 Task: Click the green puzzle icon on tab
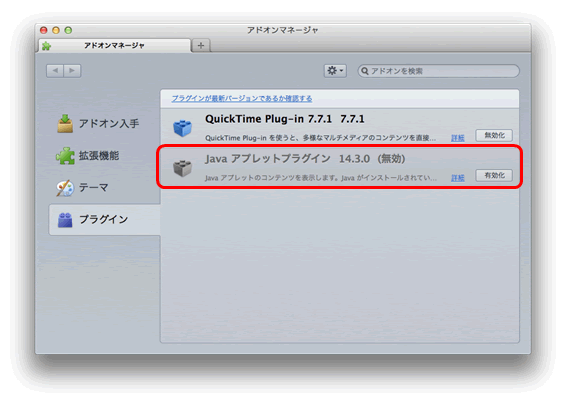pyautogui.click(x=46, y=46)
